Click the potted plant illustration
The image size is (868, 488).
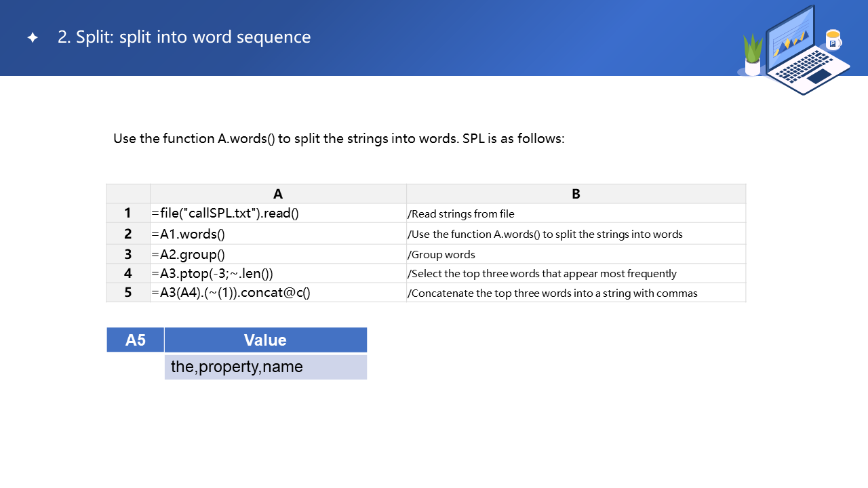(x=753, y=56)
